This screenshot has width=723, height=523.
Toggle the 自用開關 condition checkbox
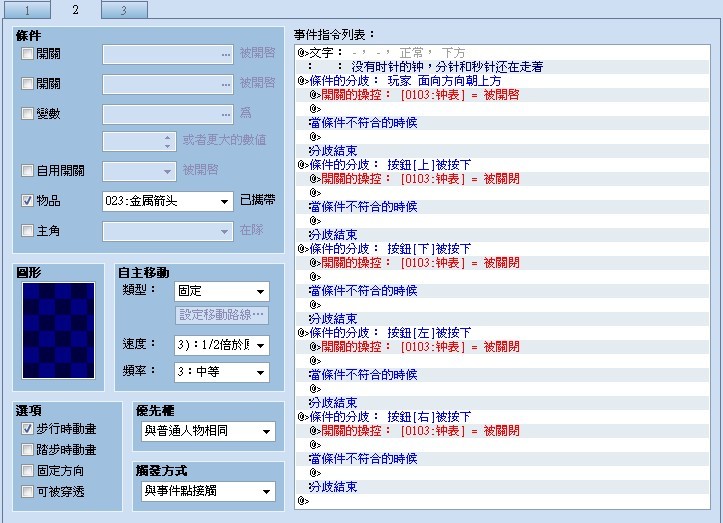pyautogui.click(x=27, y=171)
